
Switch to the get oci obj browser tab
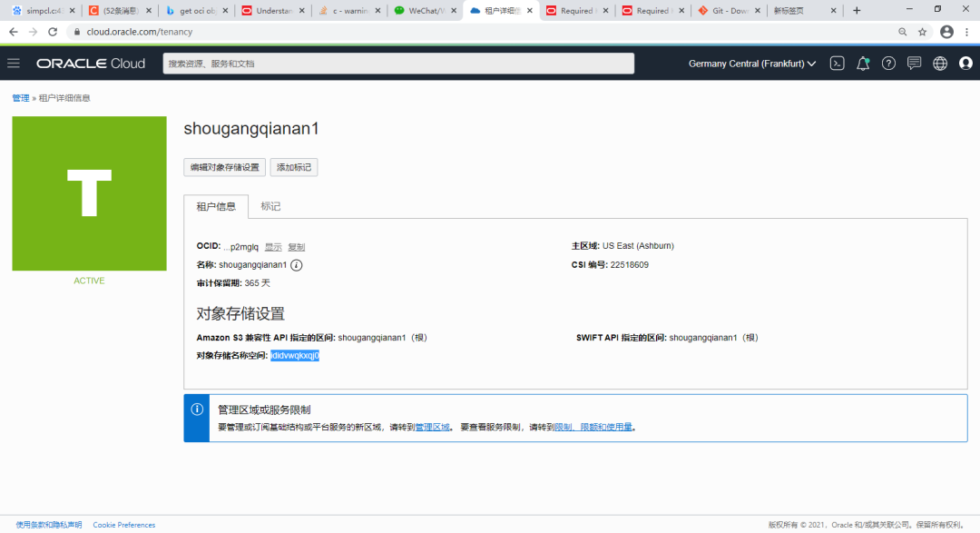pos(196,11)
